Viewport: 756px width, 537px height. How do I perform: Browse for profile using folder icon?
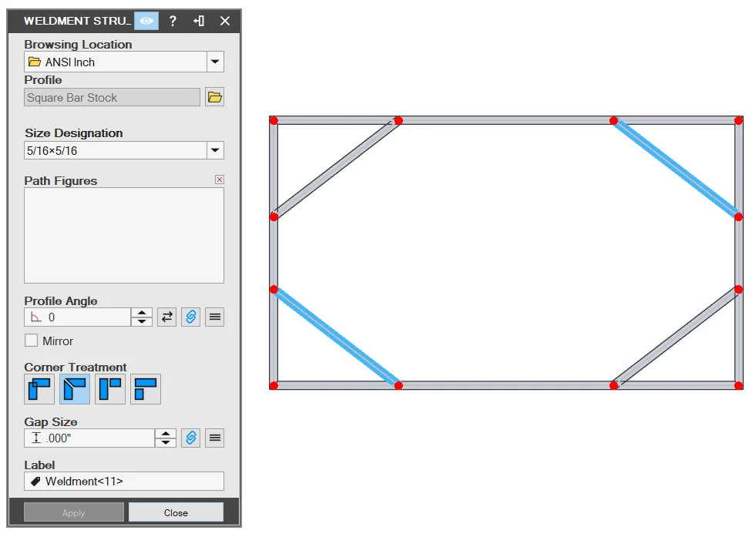point(214,97)
